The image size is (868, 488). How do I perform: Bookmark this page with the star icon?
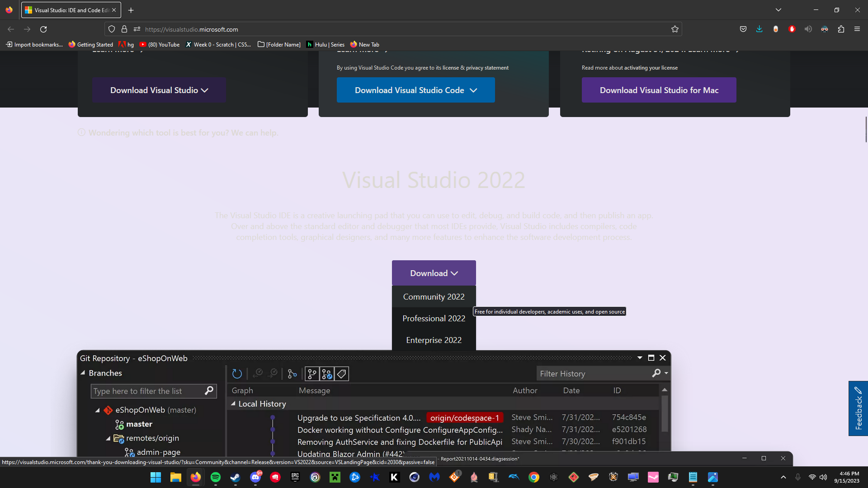pos(675,29)
